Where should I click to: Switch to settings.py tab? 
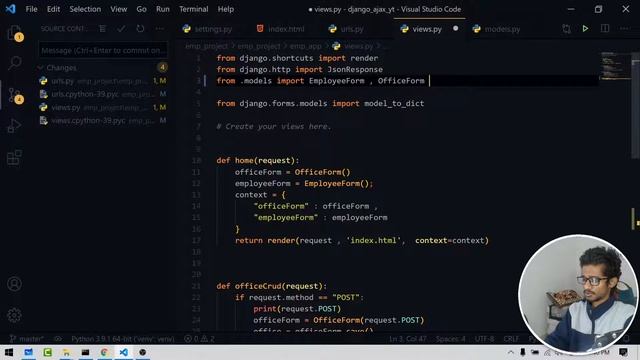pyautogui.click(x=213, y=29)
